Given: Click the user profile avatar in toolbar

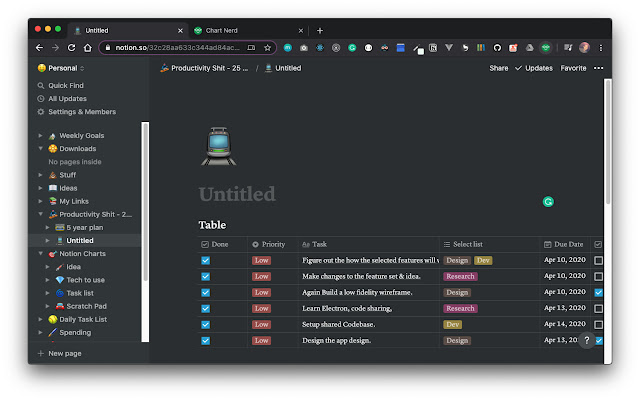Looking at the screenshot, I should click(x=584, y=48).
